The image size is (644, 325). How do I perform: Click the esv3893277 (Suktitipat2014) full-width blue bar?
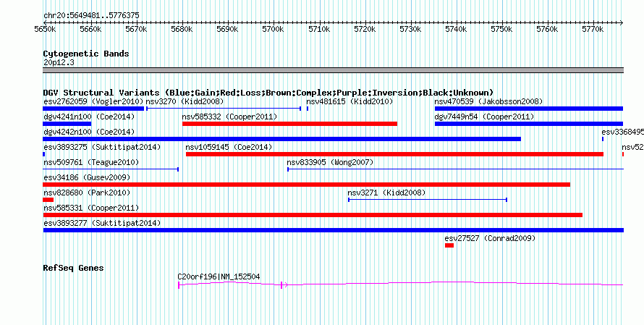click(334, 230)
